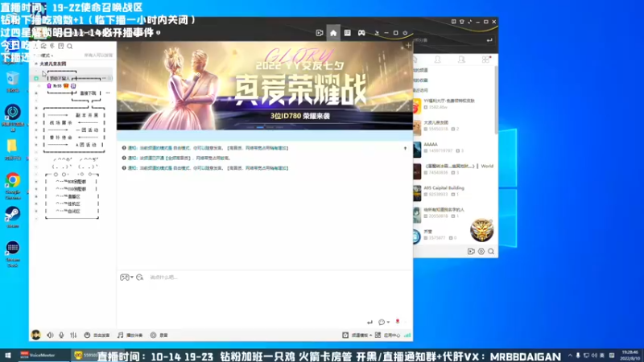Open the mode dropdown above channel tree
644x362 pixels.
pos(46,56)
